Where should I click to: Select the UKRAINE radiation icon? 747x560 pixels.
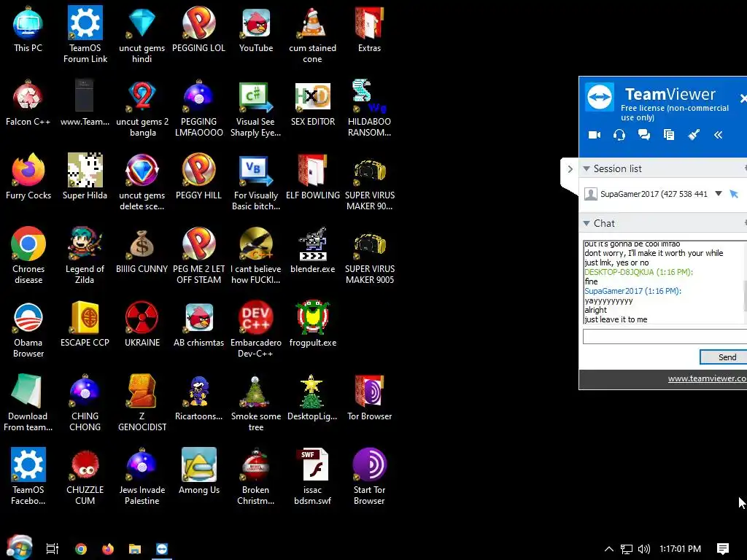[x=142, y=324]
